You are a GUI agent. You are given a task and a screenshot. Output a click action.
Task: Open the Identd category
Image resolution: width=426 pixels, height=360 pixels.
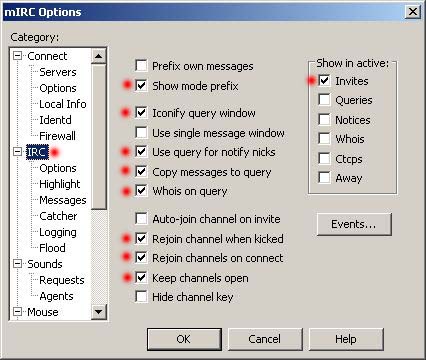(55, 120)
